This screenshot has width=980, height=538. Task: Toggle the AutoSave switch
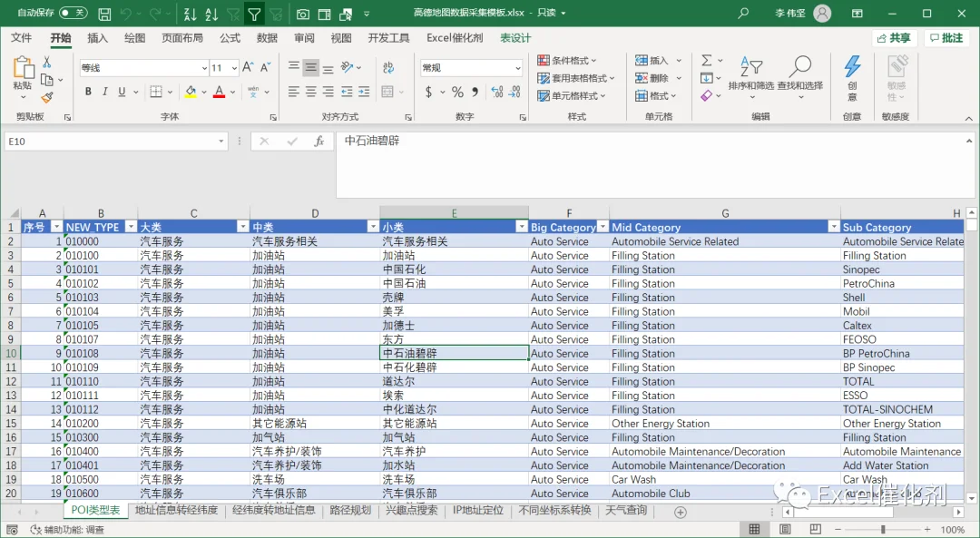tap(73, 13)
